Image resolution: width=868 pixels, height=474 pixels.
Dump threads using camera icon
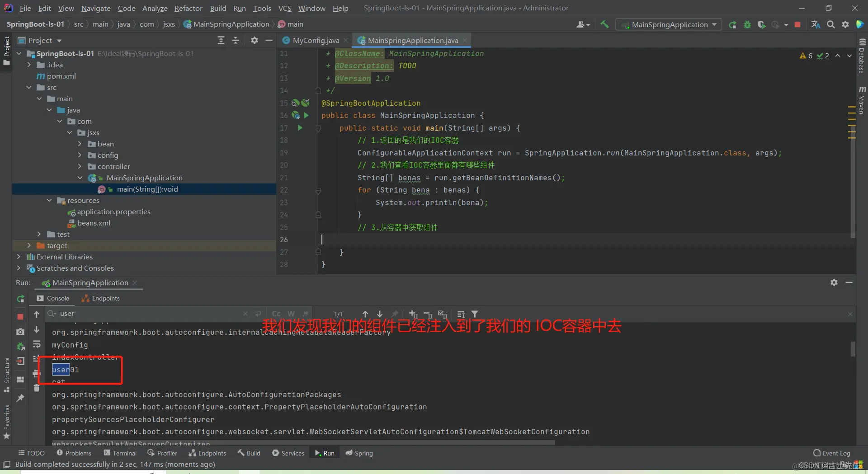(x=20, y=332)
